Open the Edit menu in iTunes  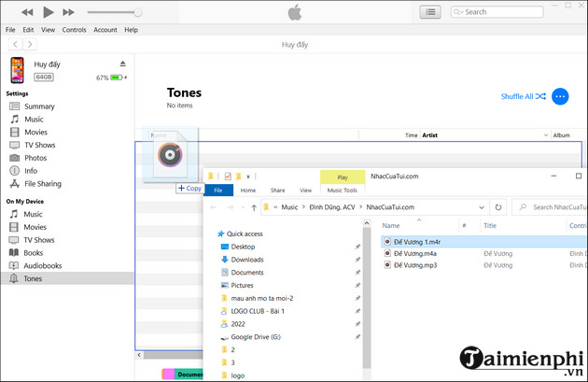pyautogui.click(x=28, y=30)
